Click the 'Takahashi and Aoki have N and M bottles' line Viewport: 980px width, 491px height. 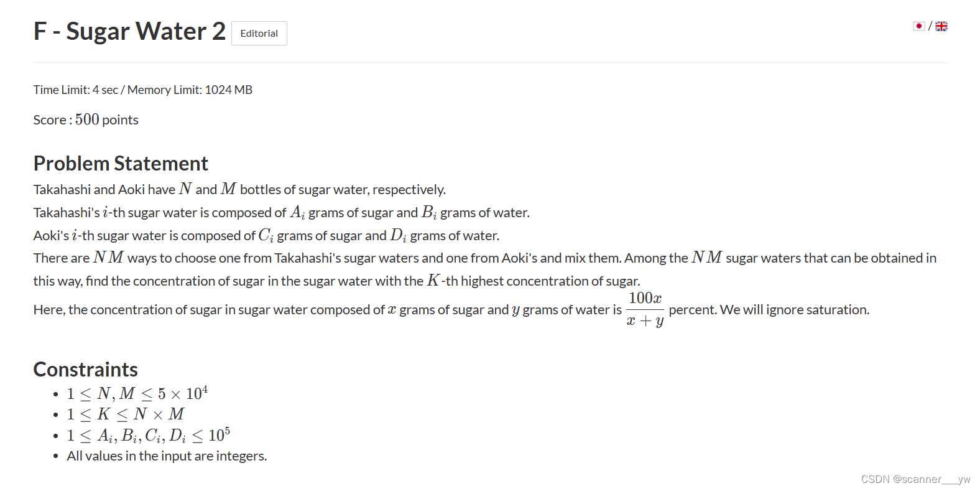(x=239, y=189)
